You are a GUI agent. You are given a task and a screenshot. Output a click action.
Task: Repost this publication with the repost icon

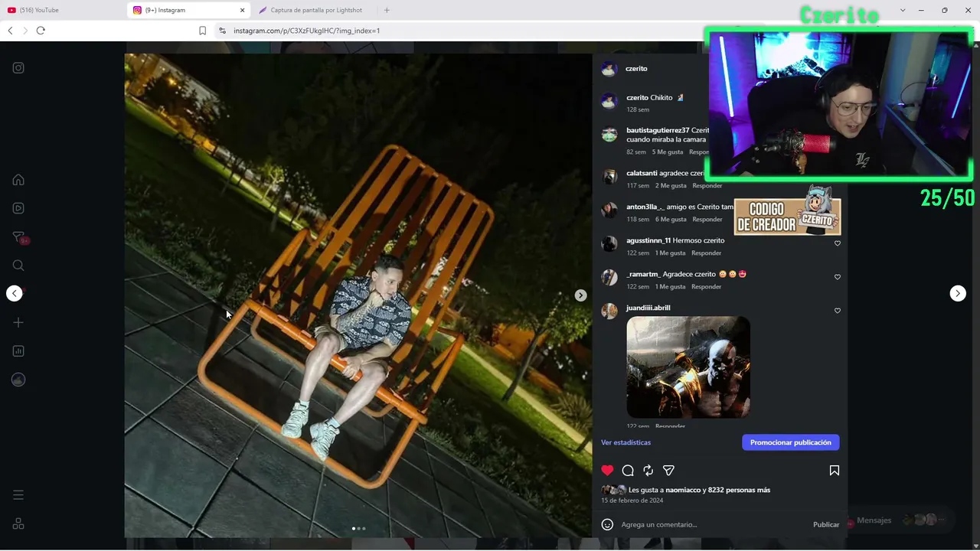(x=648, y=471)
